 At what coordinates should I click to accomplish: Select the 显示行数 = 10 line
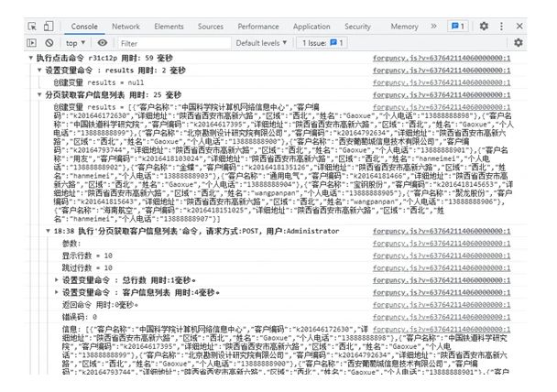click(x=87, y=256)
